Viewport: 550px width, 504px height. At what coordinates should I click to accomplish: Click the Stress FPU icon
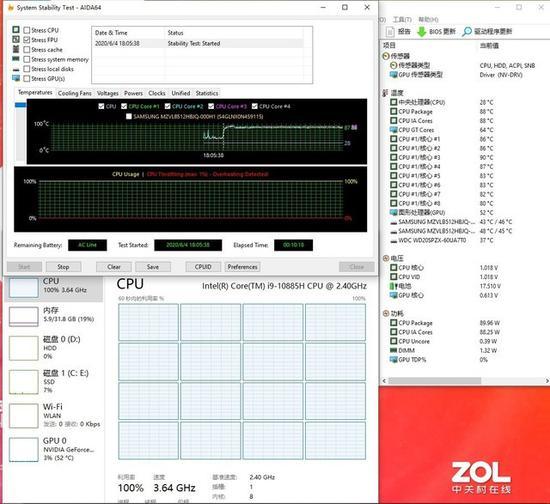coord(16,39)
